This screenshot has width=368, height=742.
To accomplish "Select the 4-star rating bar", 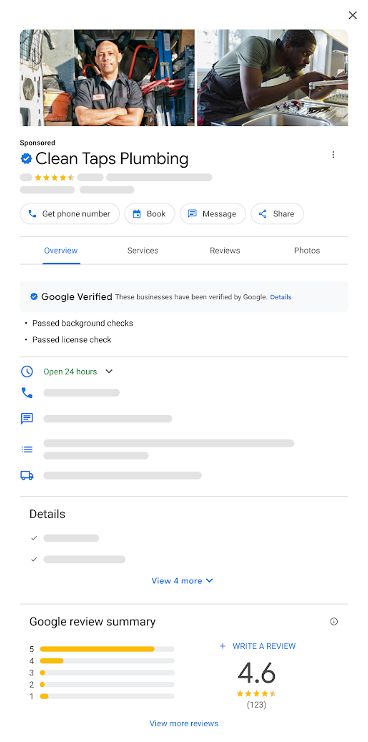I will [x=107, y=661].
